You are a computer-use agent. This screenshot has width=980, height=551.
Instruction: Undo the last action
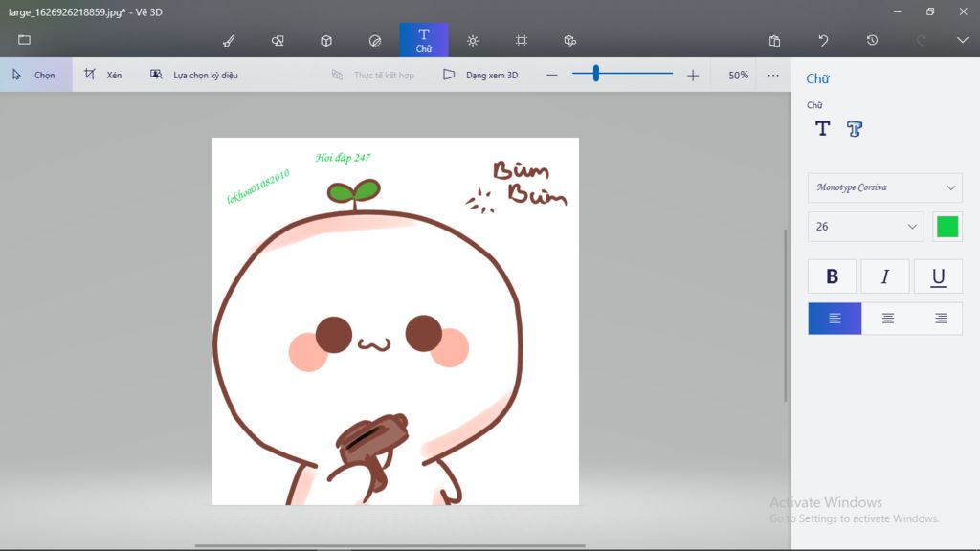point(823,40)
